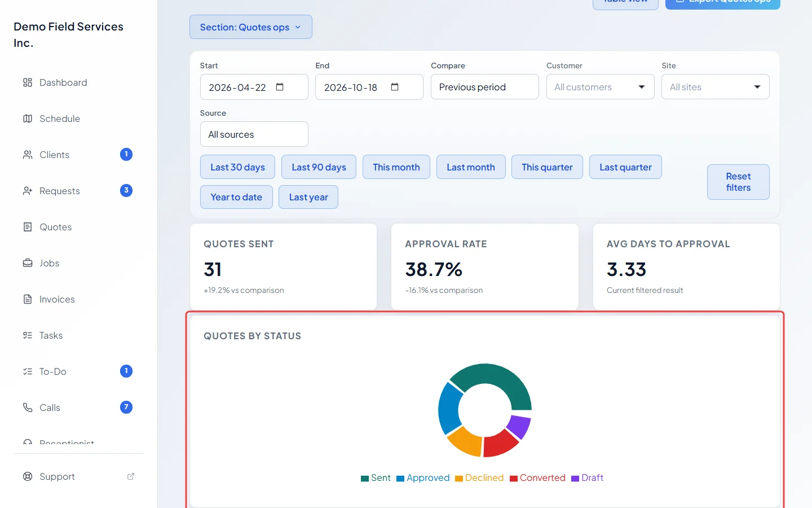The image size is (812, 508).
Task: Toggle the Approved legend item
Action: [423, 478]
